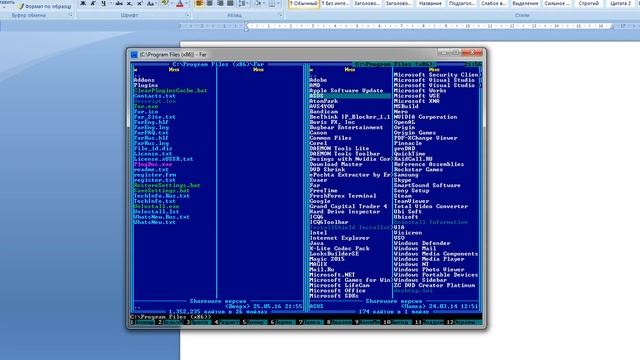This screenshot has width=640, height=360.
Task: Apply the Выделение style
Action: pos(525,4)
